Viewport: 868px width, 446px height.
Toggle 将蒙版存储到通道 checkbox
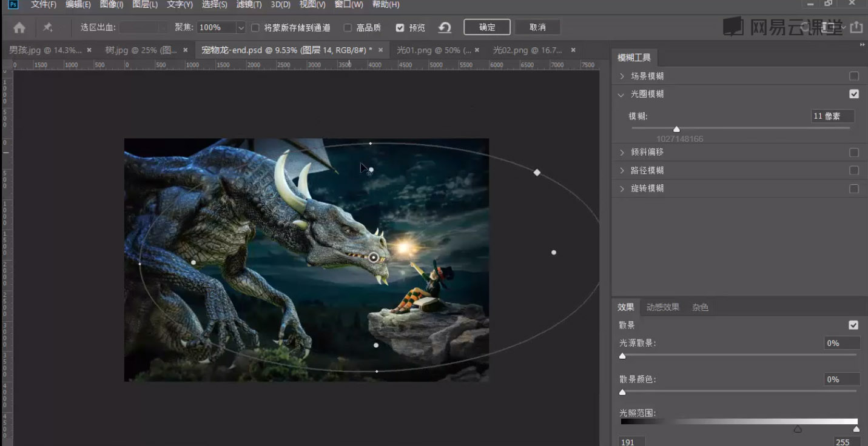(x=255, y=27)
